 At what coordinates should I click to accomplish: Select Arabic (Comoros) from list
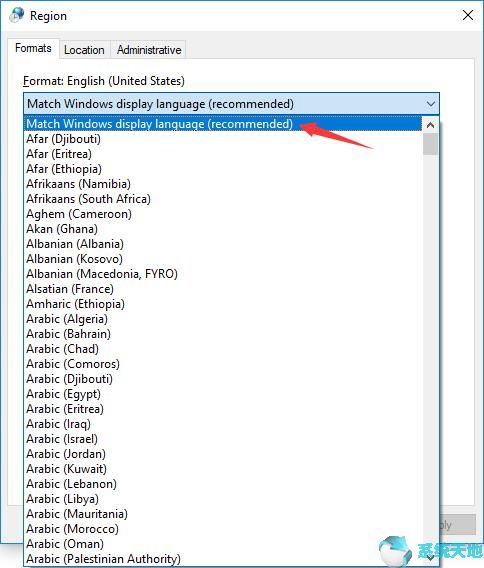pyautogui.click(x=223, y=364)
